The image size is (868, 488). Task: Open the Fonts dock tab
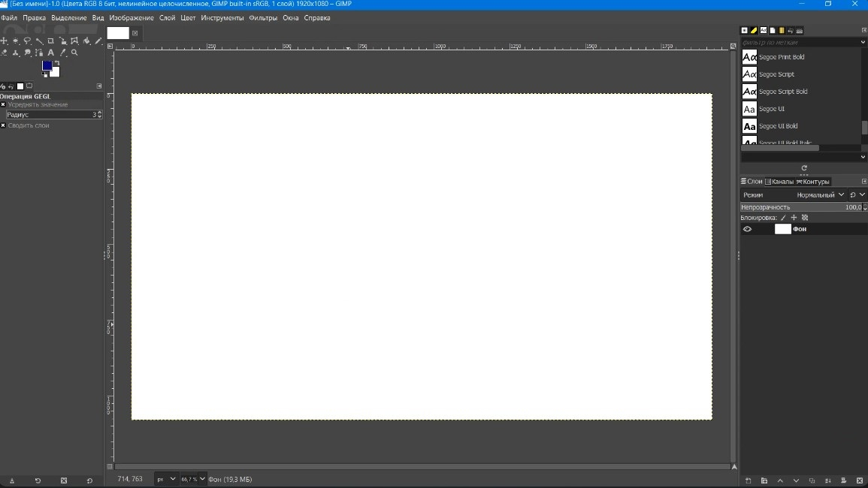pyautogui.click(x=764, y=31)
